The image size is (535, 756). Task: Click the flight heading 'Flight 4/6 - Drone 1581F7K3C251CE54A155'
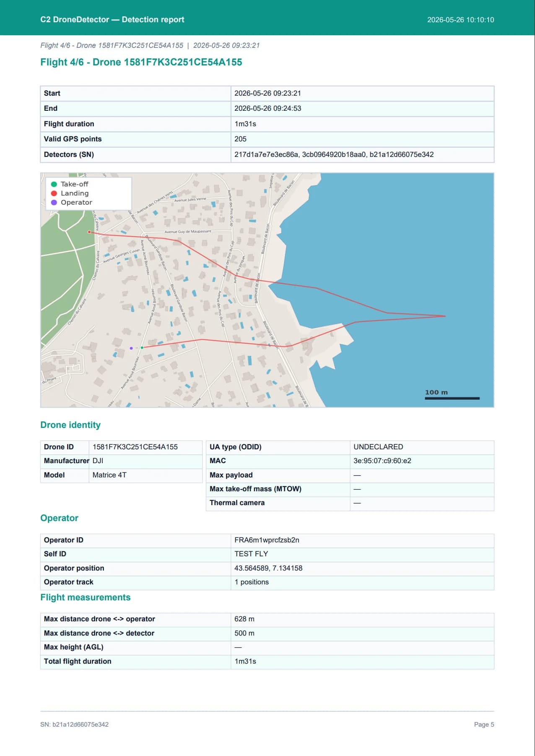point(141,62)
